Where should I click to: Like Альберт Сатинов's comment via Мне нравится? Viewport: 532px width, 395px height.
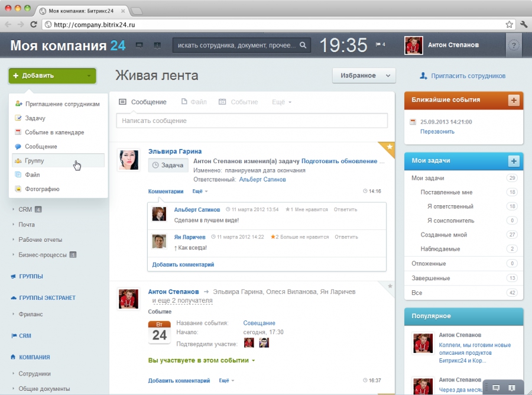pyautogui.click(x=311, y=210)
